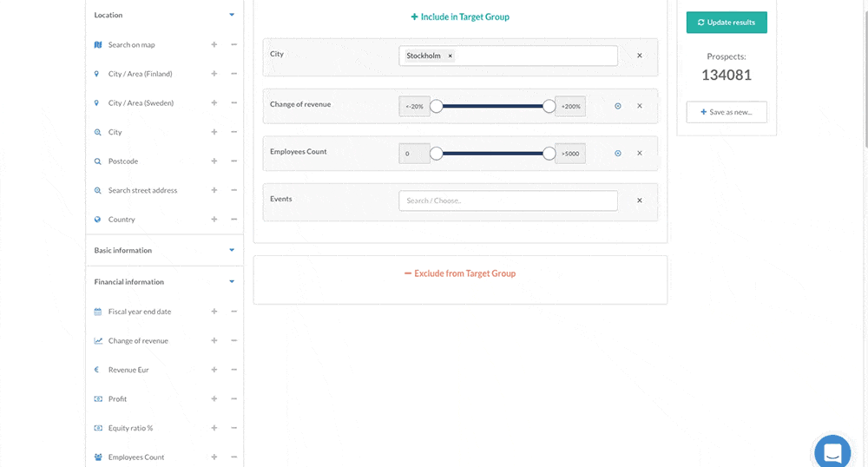Click the minus icon next to Postcode
This screenshot has height=467, width=868.
(x=234, y=161)
